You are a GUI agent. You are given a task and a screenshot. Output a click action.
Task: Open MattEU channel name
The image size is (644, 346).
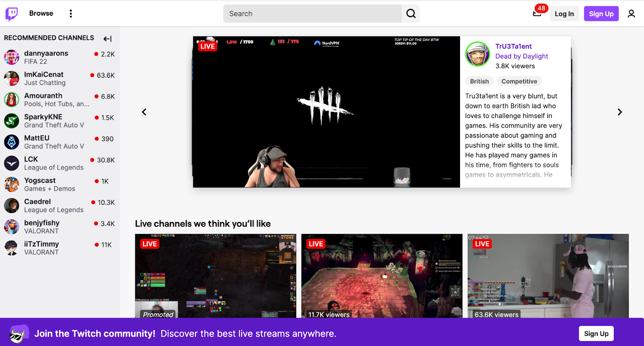pyautogui.click(x=37, y=138)
